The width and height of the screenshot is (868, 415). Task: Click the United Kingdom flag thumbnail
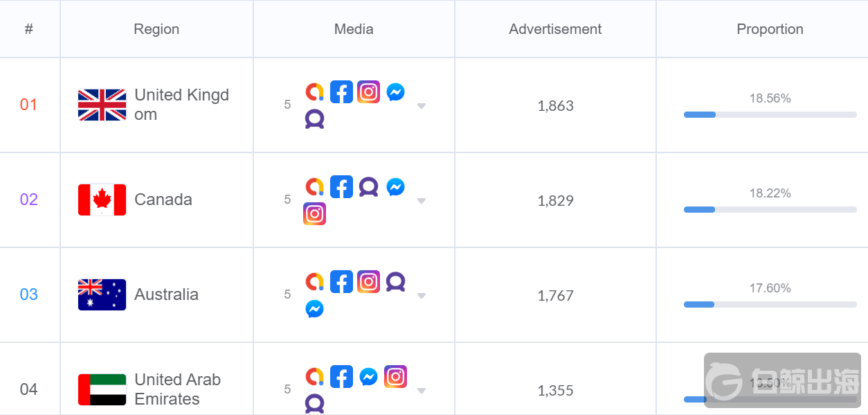(x=102, y=105)
